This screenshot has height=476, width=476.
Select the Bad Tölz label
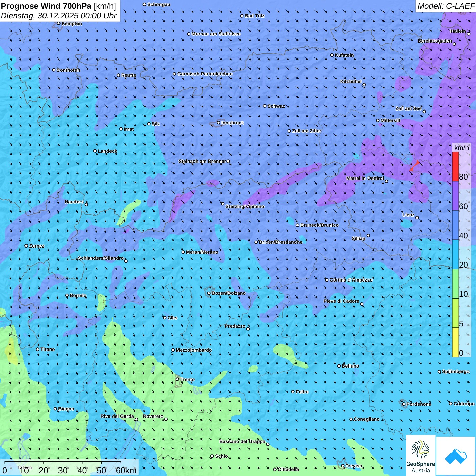(x=254, y=16)
